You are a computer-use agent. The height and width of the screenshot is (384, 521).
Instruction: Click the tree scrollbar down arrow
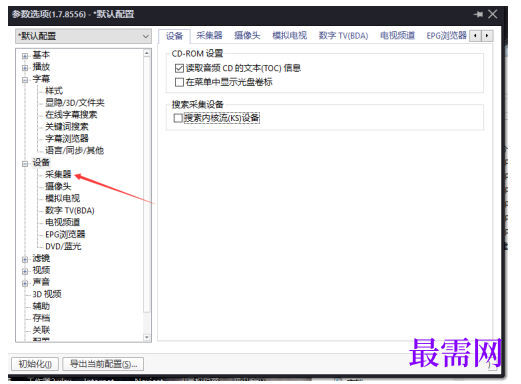coord(147,337)
